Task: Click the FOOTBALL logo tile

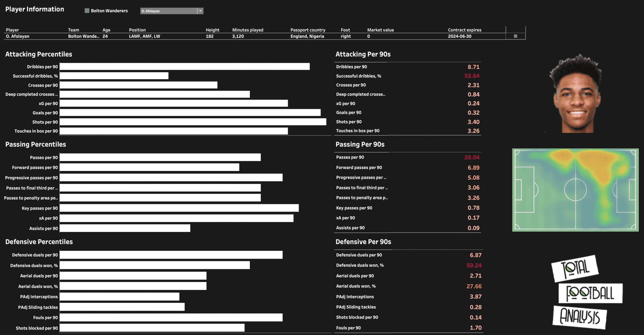Action: pos(590,293)
